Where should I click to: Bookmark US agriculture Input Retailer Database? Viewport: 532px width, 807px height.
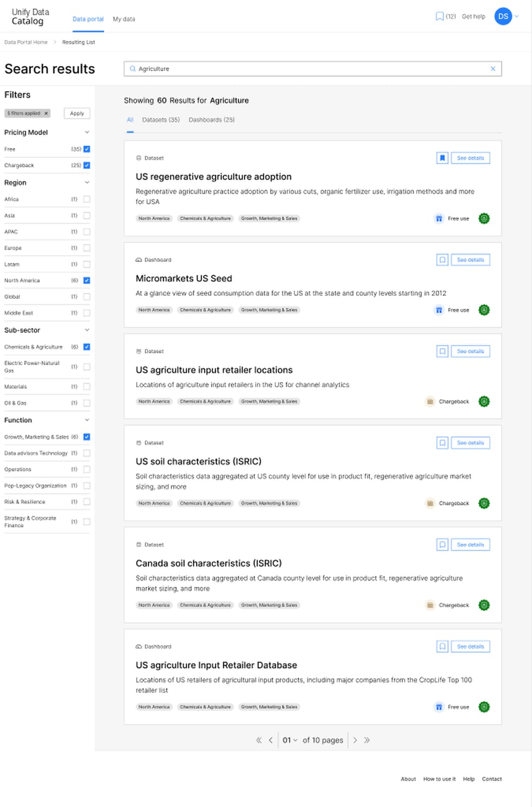pos(442,646)
